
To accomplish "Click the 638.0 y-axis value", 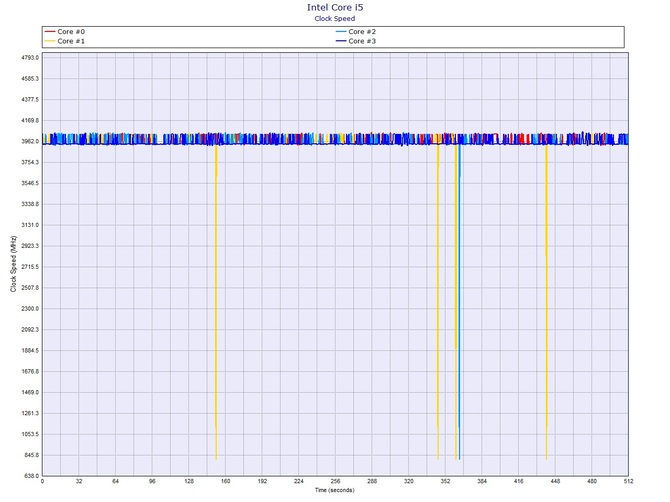I will click(x=30, y=476).
